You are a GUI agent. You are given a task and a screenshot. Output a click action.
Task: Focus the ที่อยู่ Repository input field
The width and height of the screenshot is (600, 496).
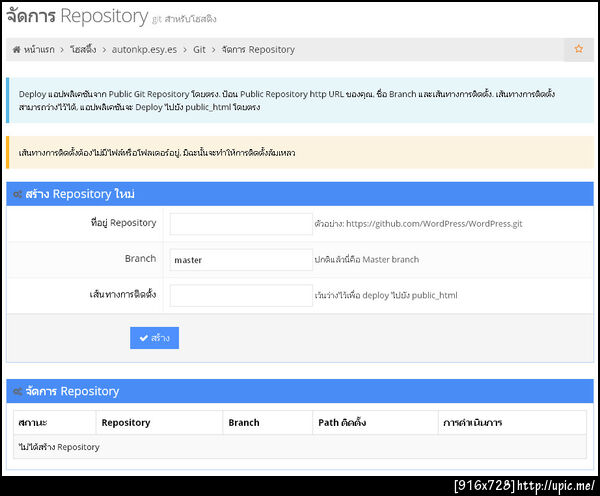point(241,223)
